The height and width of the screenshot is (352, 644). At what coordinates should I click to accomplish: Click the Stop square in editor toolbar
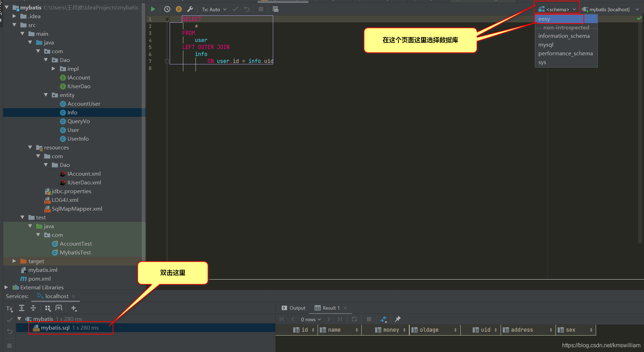pyautogui.click(x=261, y=9)
